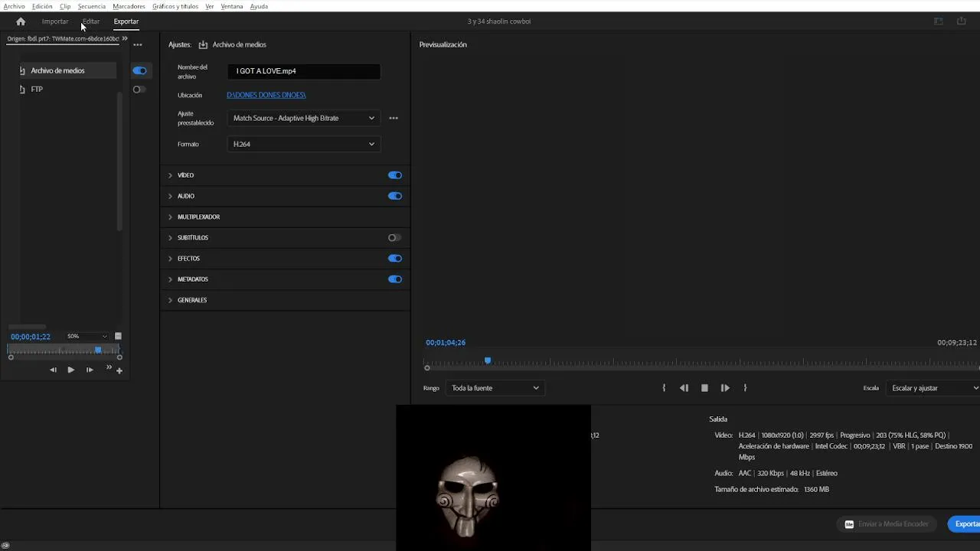Open the Ajuste preestablecido preset dropdown

(x=304, y=118)
